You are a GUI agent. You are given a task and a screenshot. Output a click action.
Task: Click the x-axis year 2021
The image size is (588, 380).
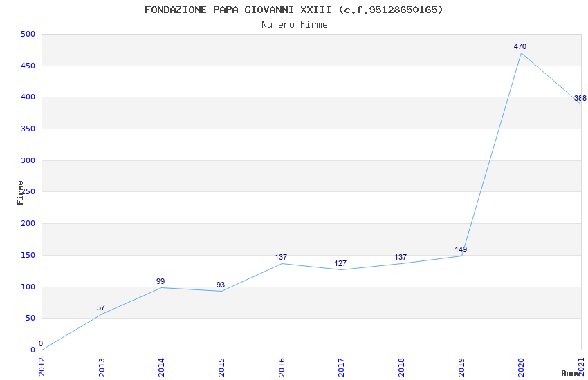point(581,367)
